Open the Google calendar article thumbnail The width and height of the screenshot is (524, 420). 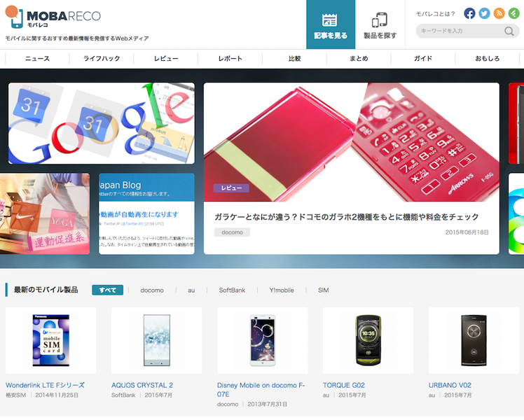[x=102, y=123]
